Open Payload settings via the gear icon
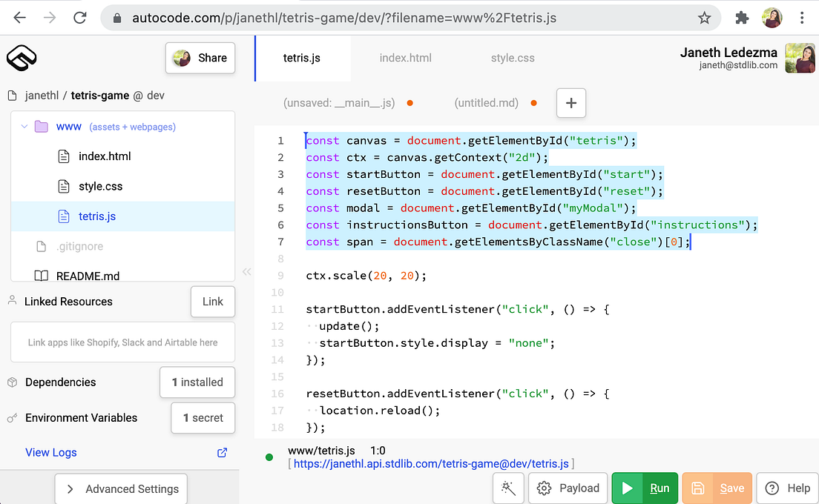Viewport: 819px width, 504px height. pos(568,488)
